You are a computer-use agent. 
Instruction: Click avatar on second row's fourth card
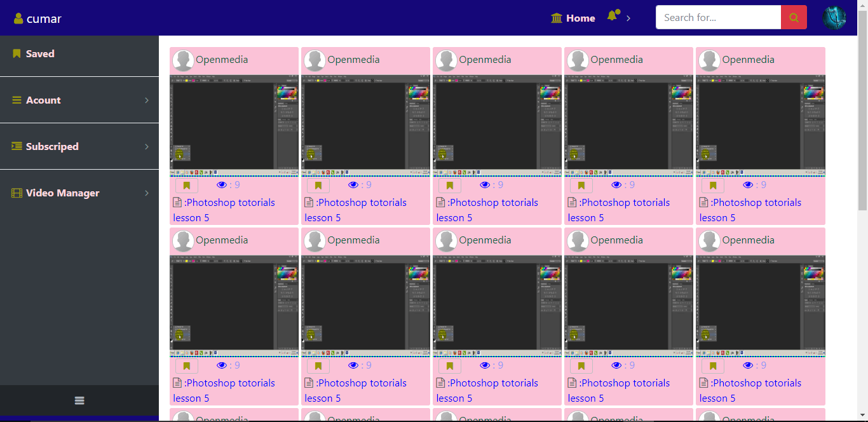578,242
